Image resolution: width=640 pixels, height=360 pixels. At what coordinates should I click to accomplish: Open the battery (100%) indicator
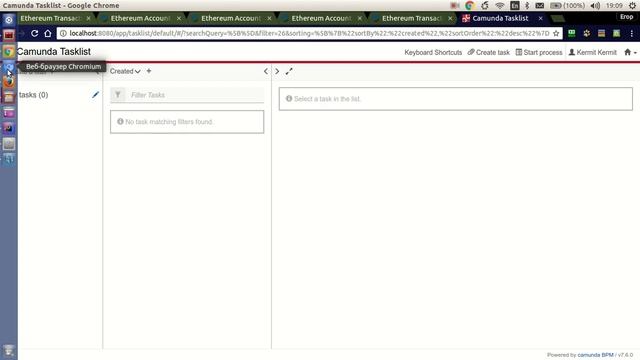pos(567,6)
